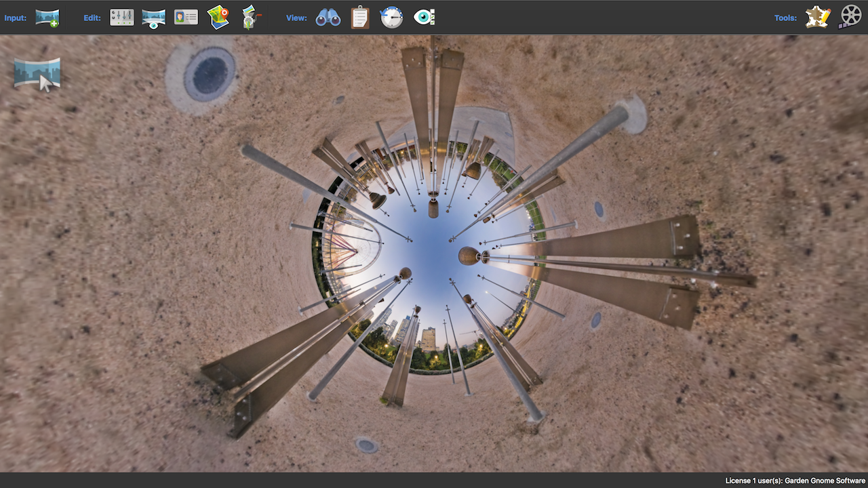This screenshot has height=488, width=868.
Task: Open the Tour Browser binoculars icon
Action: (328, 18)
